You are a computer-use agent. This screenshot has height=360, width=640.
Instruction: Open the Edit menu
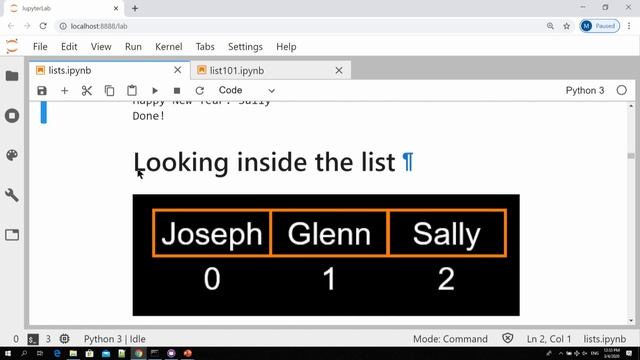[69, 47]
